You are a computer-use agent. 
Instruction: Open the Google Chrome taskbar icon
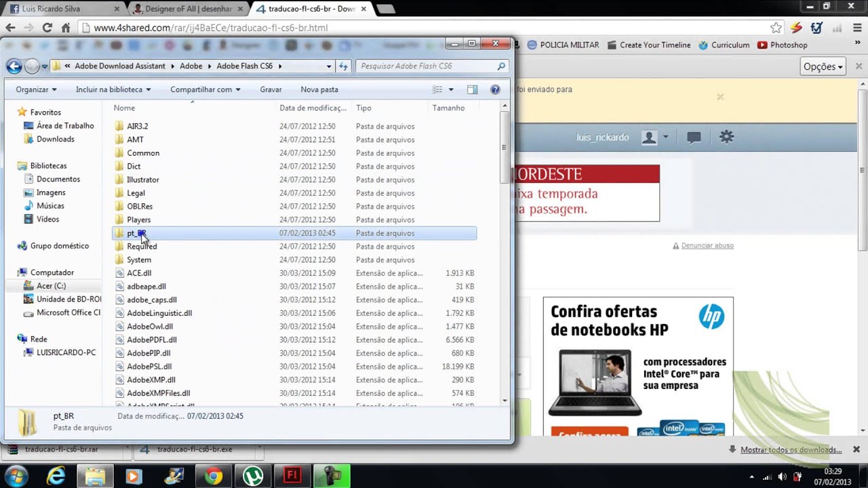pyautogui.click(x=214, y=476)
